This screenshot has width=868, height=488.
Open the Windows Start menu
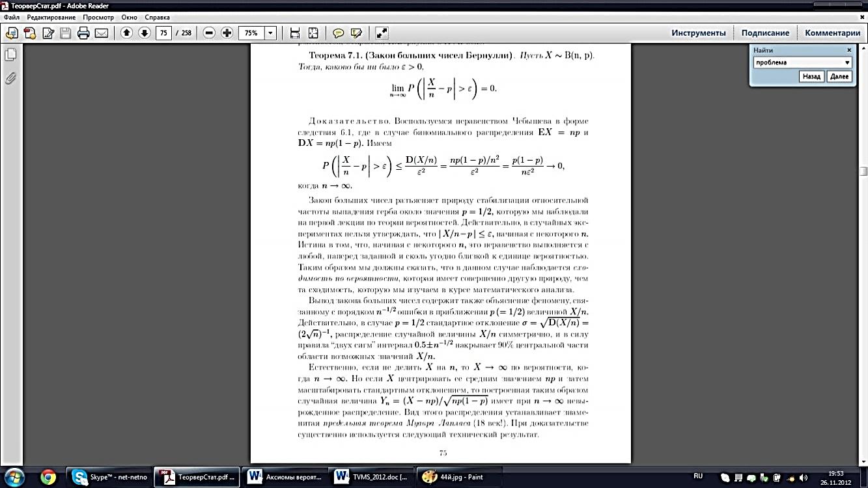pyautogui.click(x=14, y=476)
